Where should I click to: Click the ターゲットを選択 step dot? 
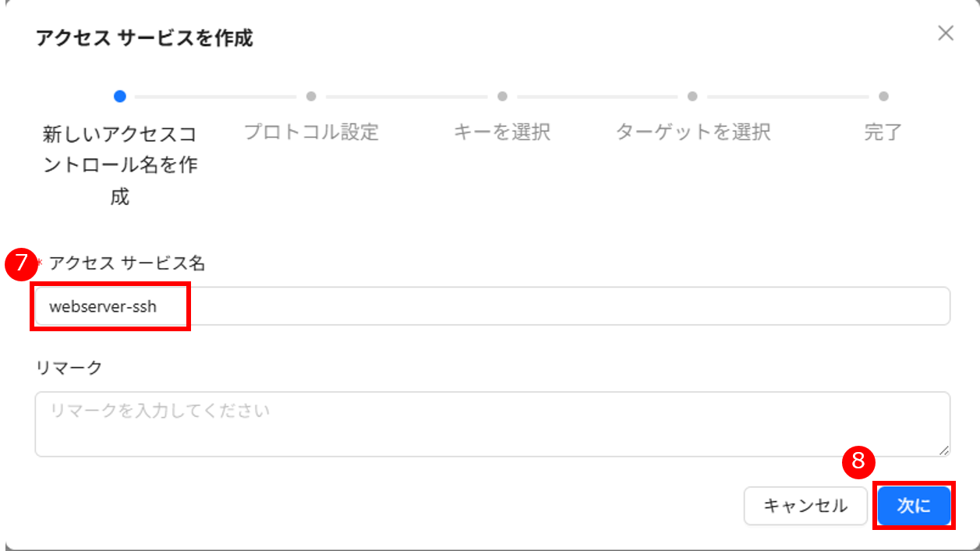point(692,97)
